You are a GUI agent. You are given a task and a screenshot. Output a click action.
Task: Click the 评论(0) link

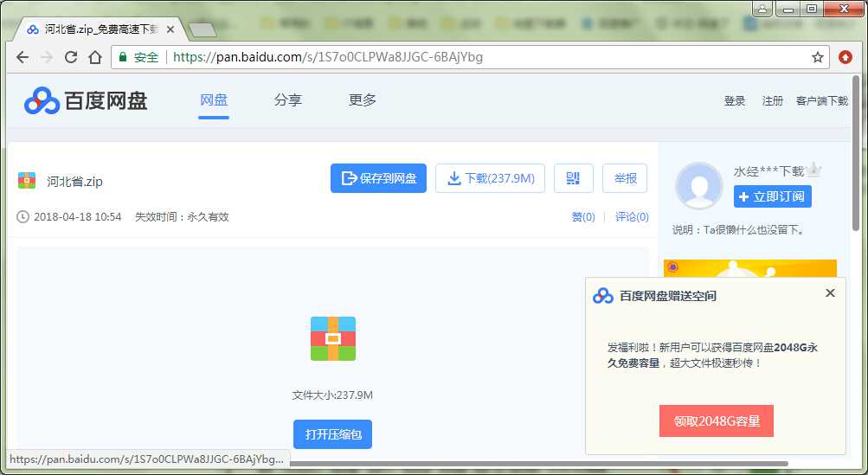click(633, 217)
